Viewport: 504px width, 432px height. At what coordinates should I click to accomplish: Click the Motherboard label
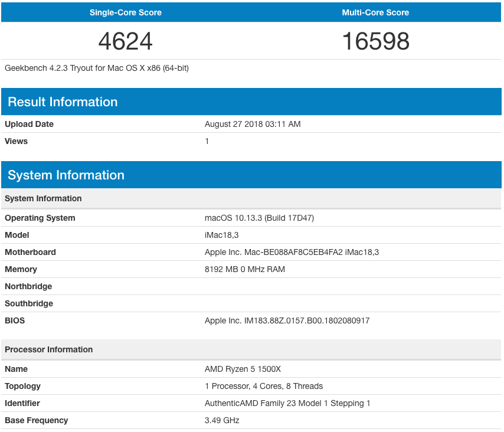click(30, 252)
